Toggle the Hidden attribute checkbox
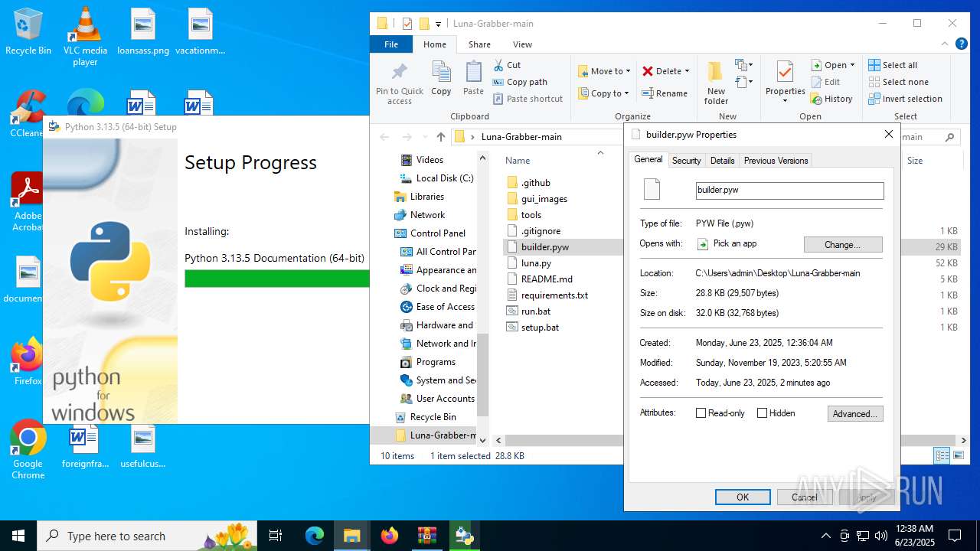The image size is (980, 551). click(x=762, y=413)
